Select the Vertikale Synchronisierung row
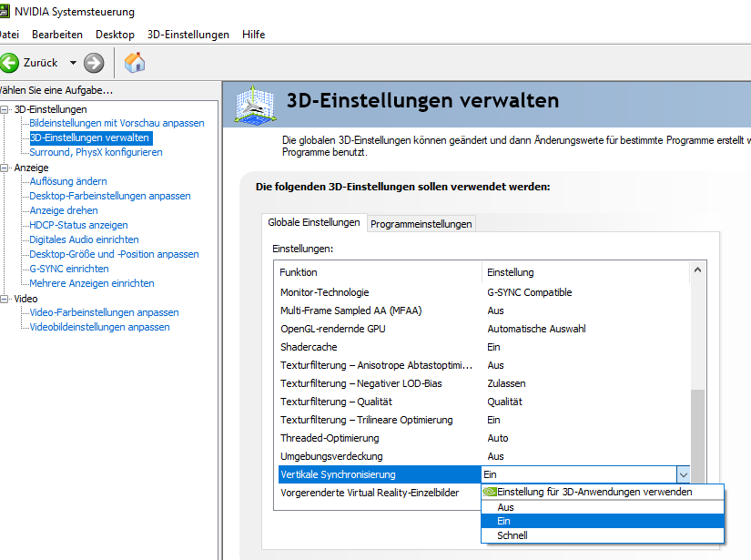751x560 pixels. pos(380,474)
